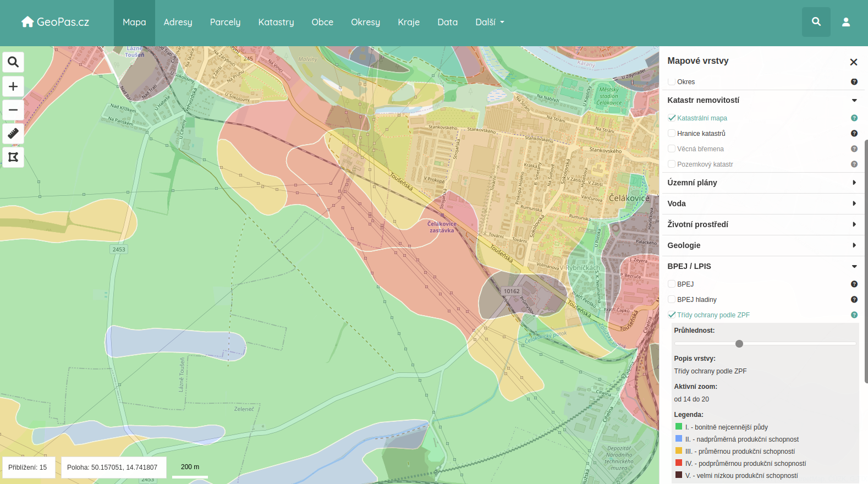
Task: Open the user account icon
Action: point(845,22)
